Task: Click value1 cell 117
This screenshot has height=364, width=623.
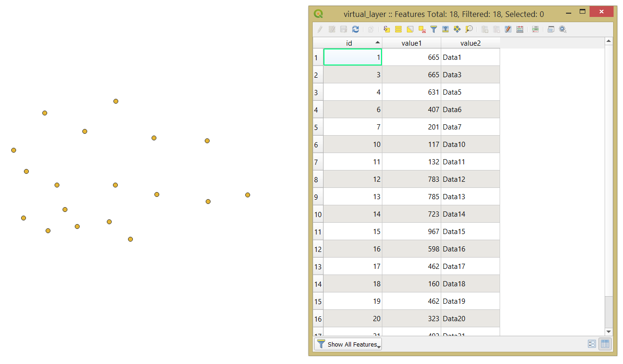Action: [412, 145]
